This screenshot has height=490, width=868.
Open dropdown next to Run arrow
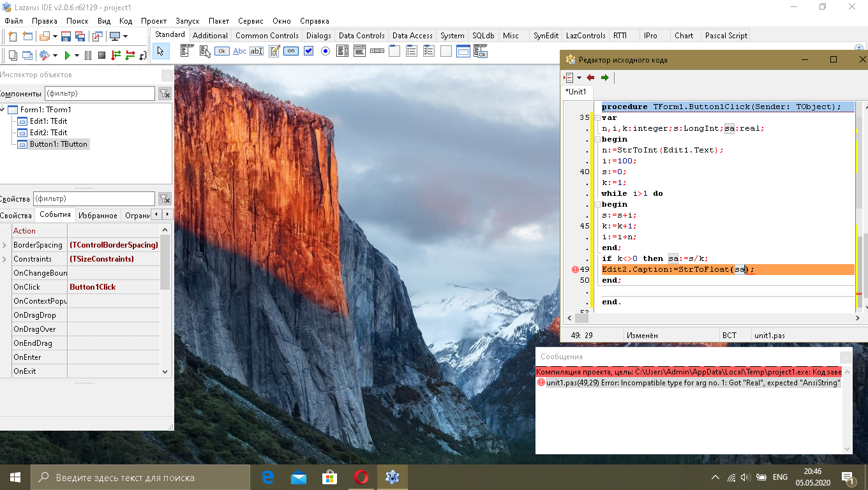click(x=77, y=56)
